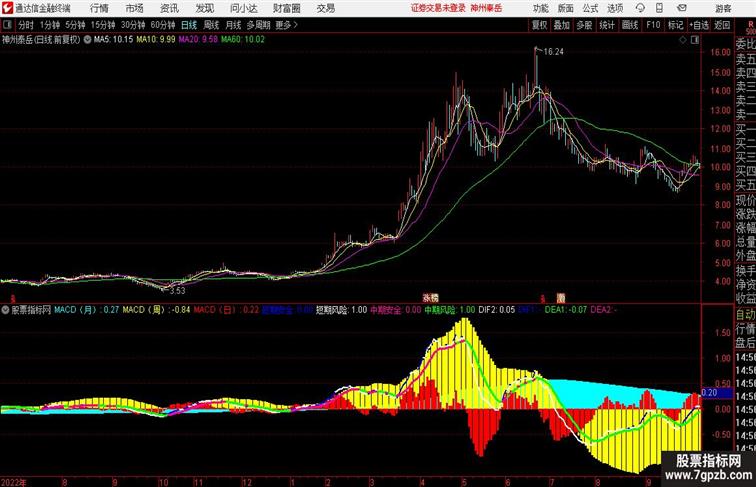Screen dimensions: 756x487
Task: Click the 复权 adjustment button
Action: [x=539, y=25]
